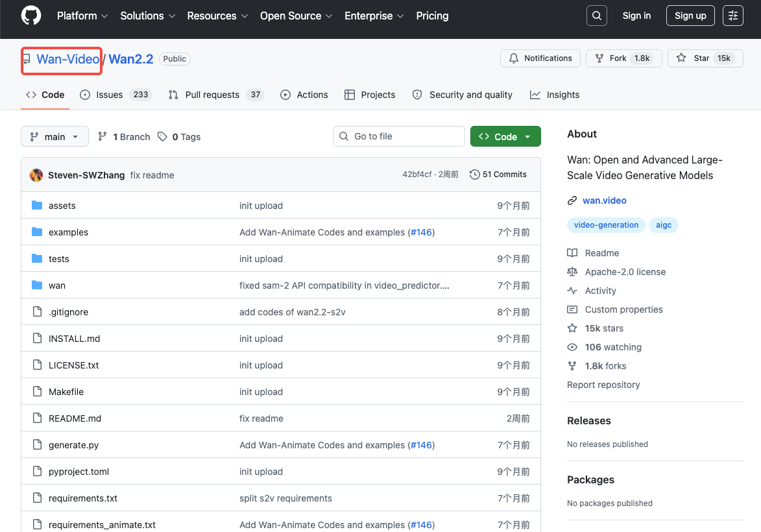Click the book icon beside Readme
The image size is (761, 532).
coord(572,253)
